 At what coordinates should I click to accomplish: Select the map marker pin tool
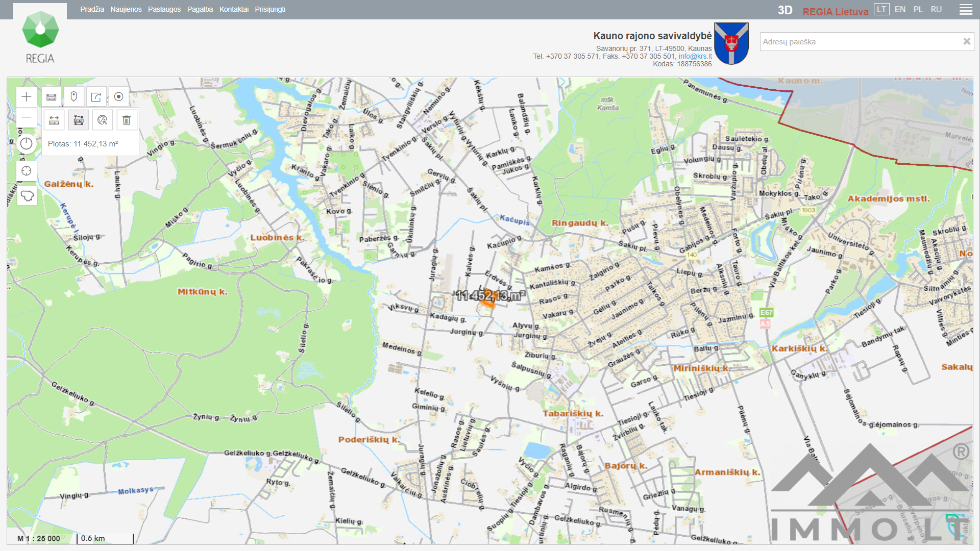(74, 97)
